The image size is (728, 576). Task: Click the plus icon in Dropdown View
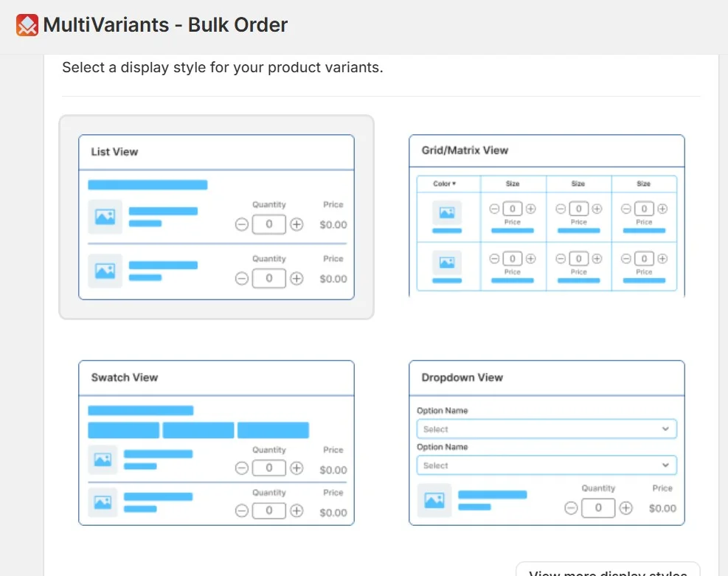[x=626, y=508]
